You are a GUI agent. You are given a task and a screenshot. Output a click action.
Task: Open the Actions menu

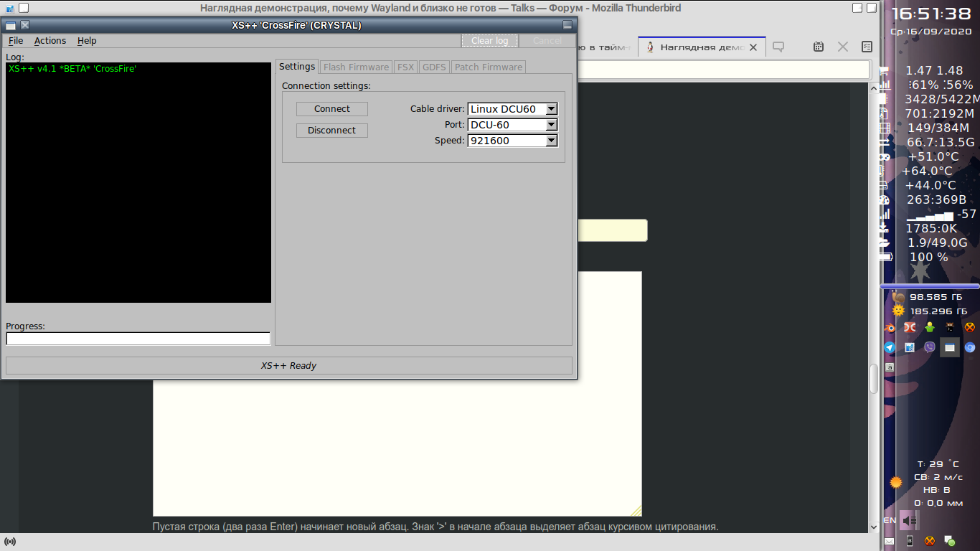click(x=50, y=41)
